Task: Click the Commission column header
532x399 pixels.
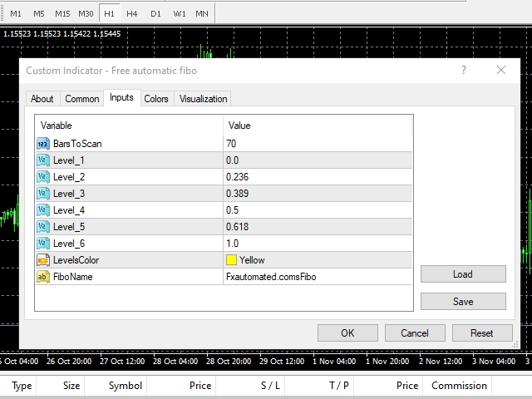Action: tap(459, 386)
